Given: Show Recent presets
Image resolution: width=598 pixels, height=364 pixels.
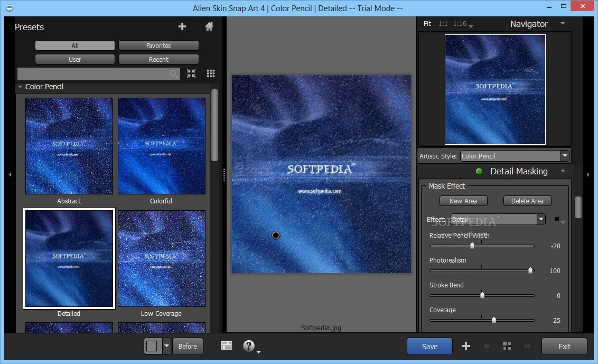Looking at the screenshot, I should click(158, 59).
